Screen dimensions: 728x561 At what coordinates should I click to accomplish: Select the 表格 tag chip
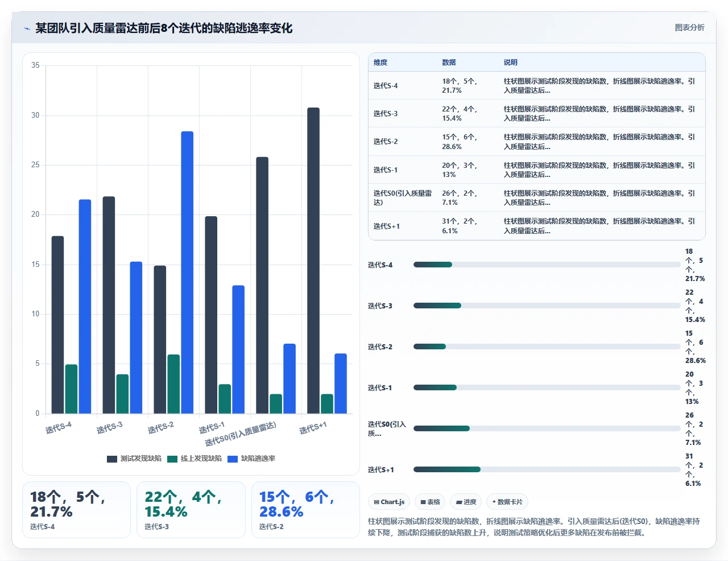[x=430, y=502]
